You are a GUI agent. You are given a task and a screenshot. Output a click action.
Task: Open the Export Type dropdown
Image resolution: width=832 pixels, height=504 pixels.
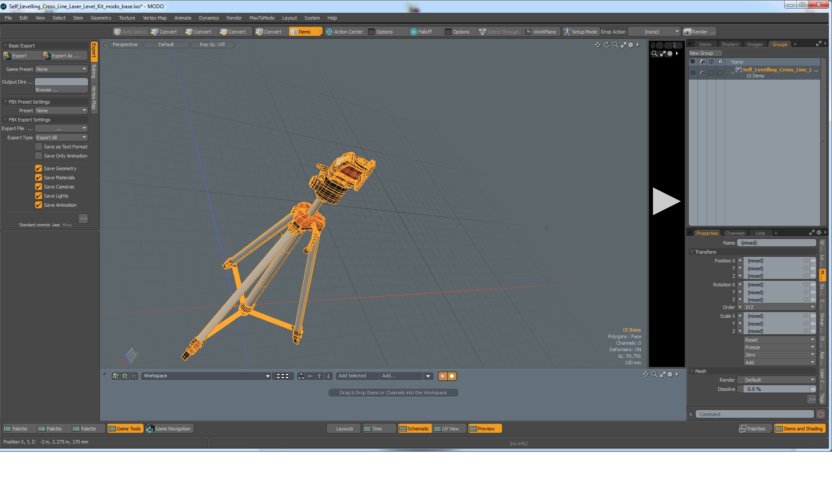point(61,138)
